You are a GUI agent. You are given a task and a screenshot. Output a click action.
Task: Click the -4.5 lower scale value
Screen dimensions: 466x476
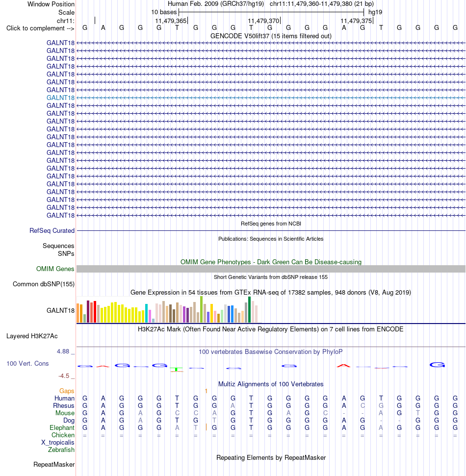point(64,376)
